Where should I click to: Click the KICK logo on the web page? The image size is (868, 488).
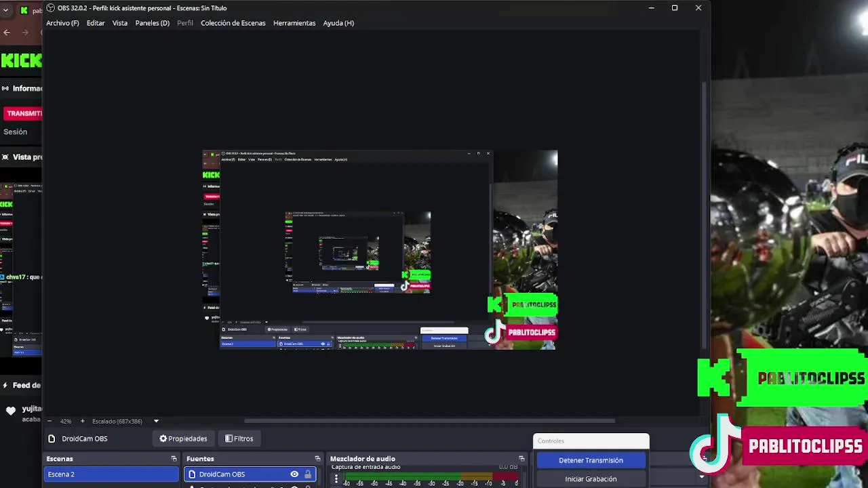tap(21, 61)
